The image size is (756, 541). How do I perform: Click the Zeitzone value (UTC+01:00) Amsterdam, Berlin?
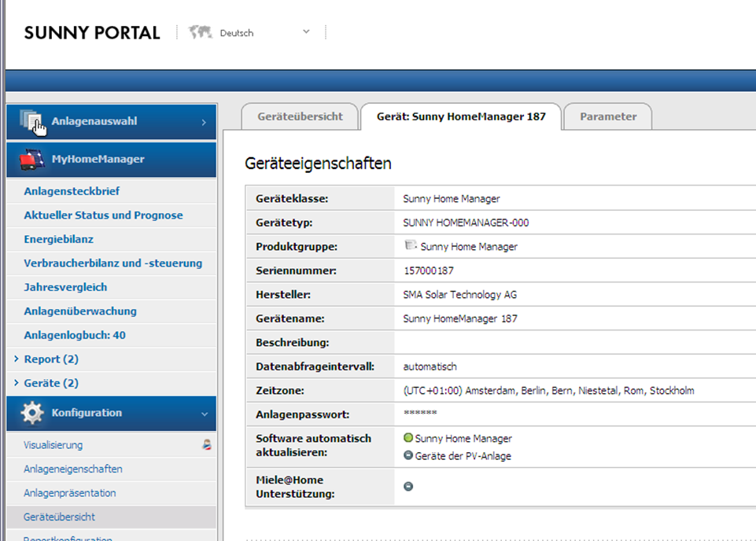(548, 391)
